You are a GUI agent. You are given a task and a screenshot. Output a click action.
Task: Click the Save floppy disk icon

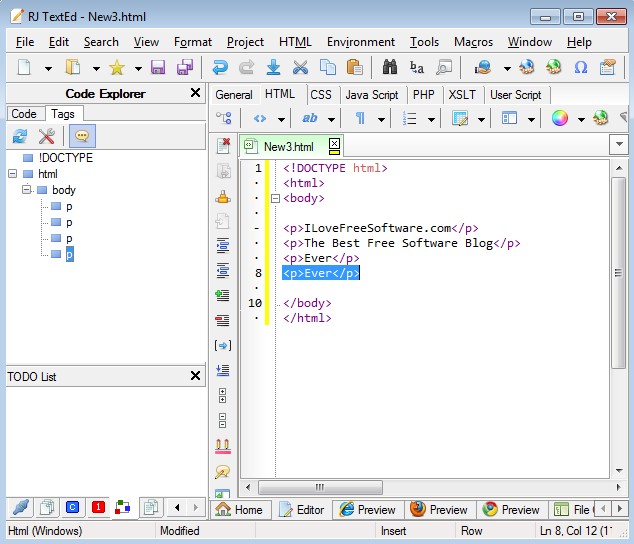158,68
